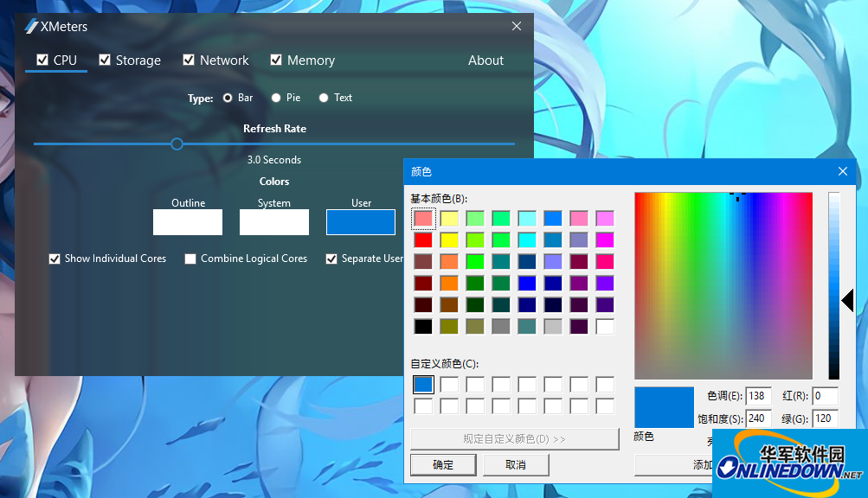Pick the bright yellow basic color swatch
868x498 pixels.
pos(449,240)
